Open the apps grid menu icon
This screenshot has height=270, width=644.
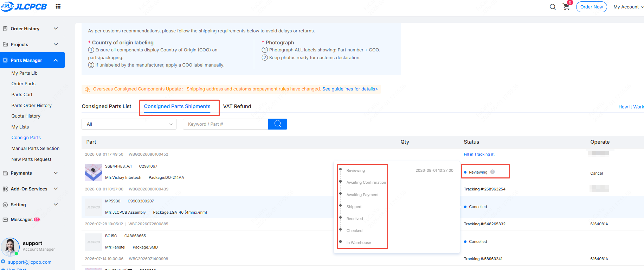(58, 6)
